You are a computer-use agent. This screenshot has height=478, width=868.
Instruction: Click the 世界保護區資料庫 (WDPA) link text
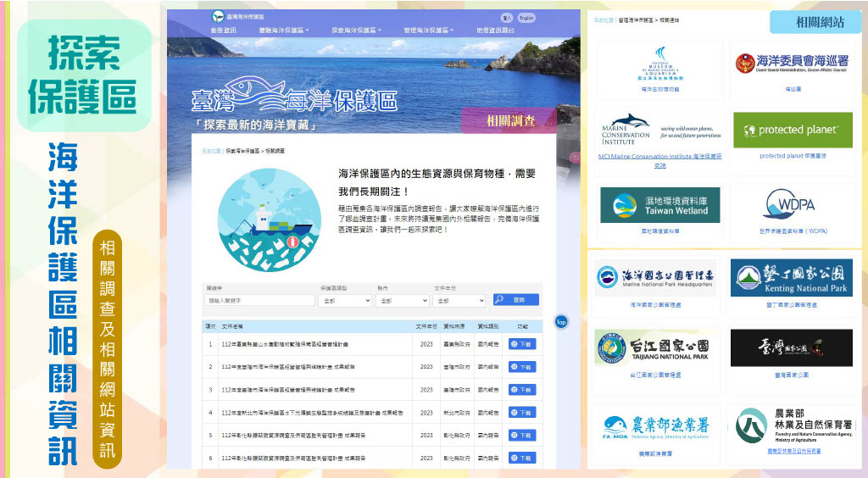793,231
